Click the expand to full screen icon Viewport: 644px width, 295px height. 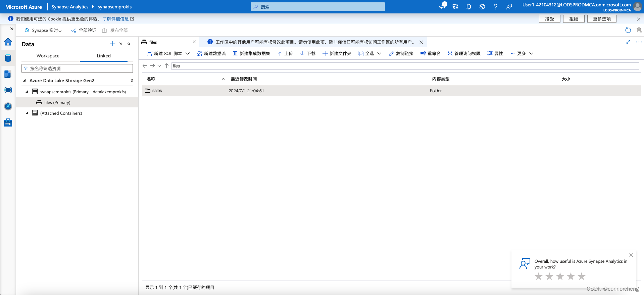click(x=628, y=42)
